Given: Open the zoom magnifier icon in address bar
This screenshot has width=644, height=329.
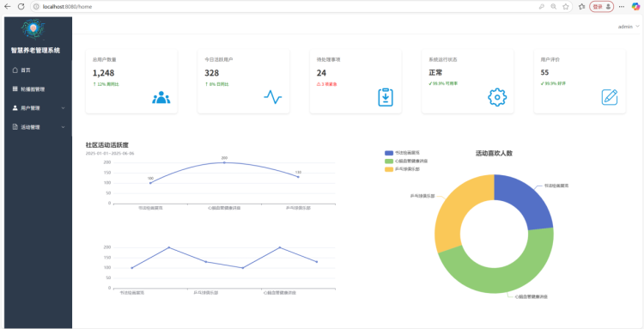Looking at the screenshot, I should click(554, 7).
